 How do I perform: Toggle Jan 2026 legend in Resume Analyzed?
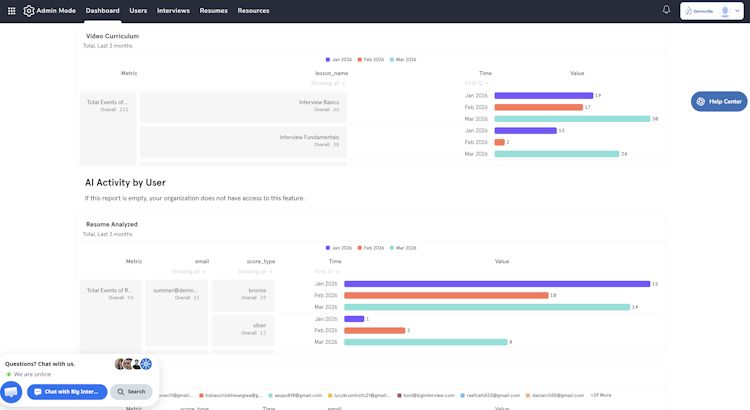[x=339, y=248]
